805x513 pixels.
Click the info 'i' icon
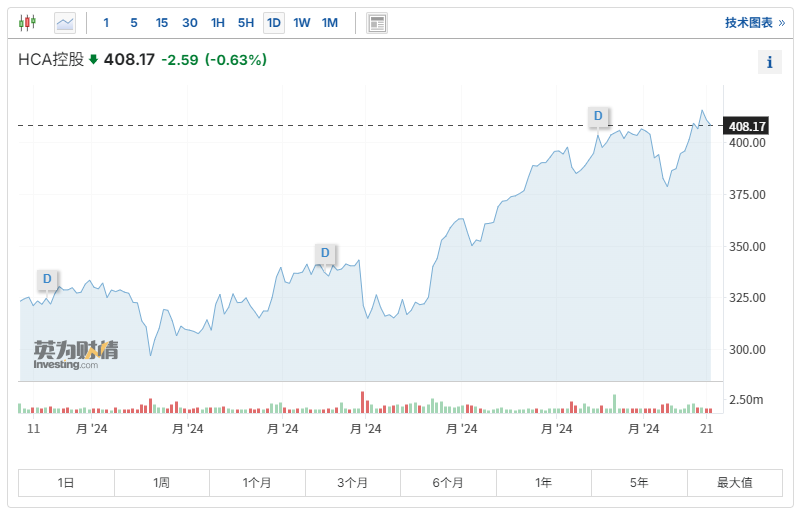770,62
